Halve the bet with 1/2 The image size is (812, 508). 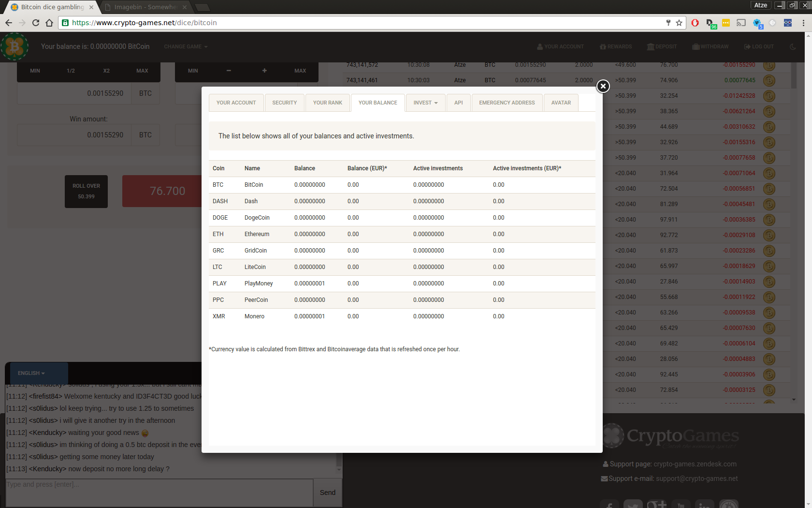pyautogui.click(x=71, y=71)
